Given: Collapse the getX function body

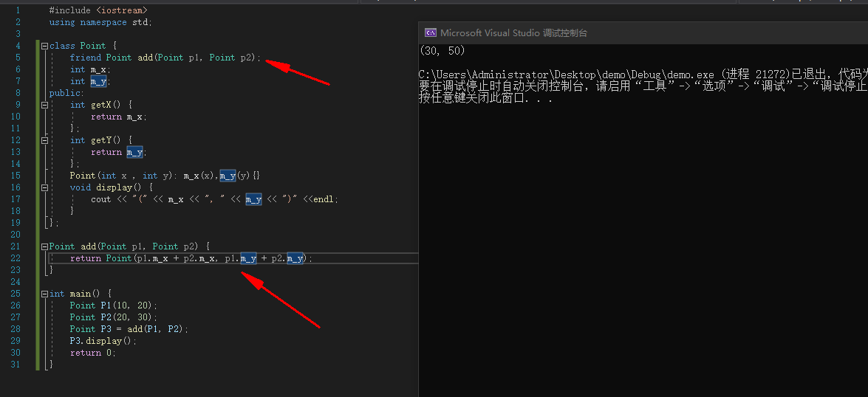Looking at the screenshot, I should click(x=44, y=105).
